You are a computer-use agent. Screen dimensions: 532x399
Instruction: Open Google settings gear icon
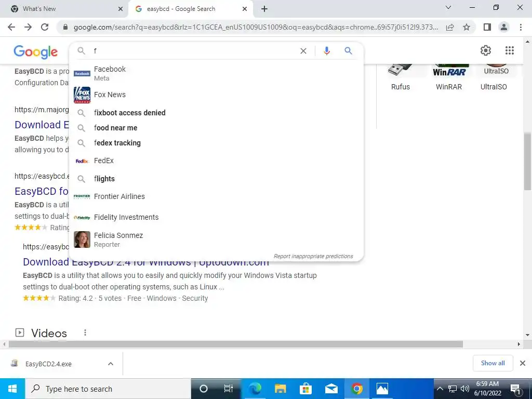(x=486, y=50)
